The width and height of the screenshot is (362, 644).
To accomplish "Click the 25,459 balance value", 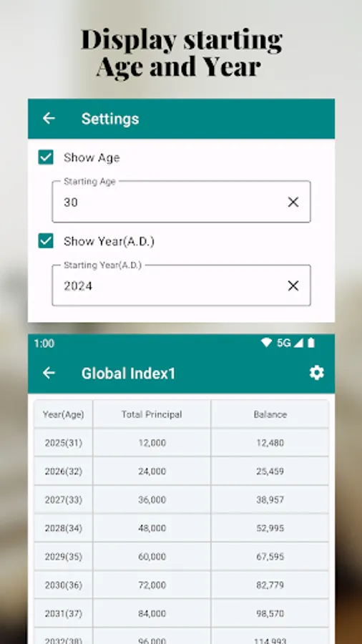I will (x=270, y=471).
